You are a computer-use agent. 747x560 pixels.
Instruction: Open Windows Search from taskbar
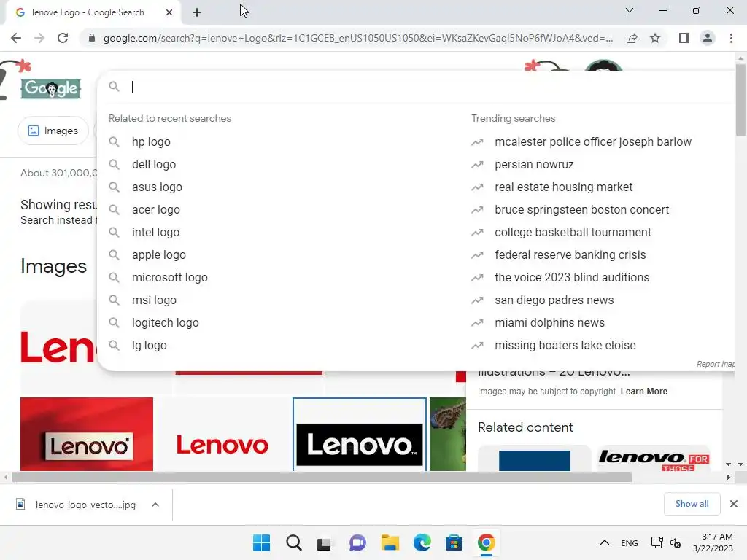(x=293, y=542)
